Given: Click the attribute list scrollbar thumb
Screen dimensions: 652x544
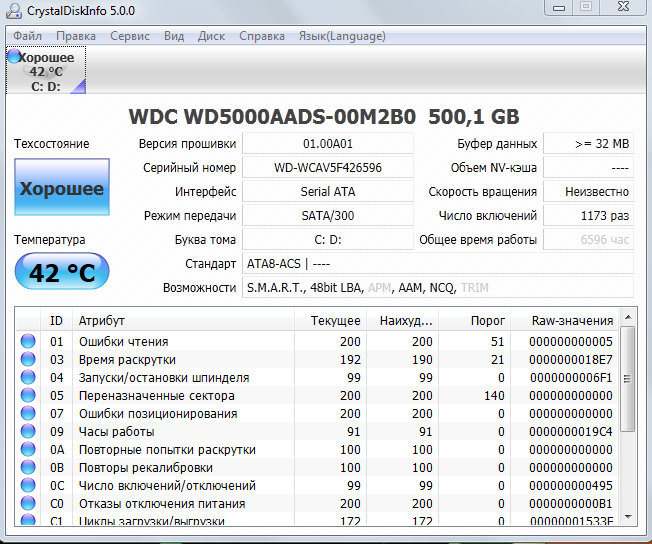Looking at the screenshot, I should (628, 379).
